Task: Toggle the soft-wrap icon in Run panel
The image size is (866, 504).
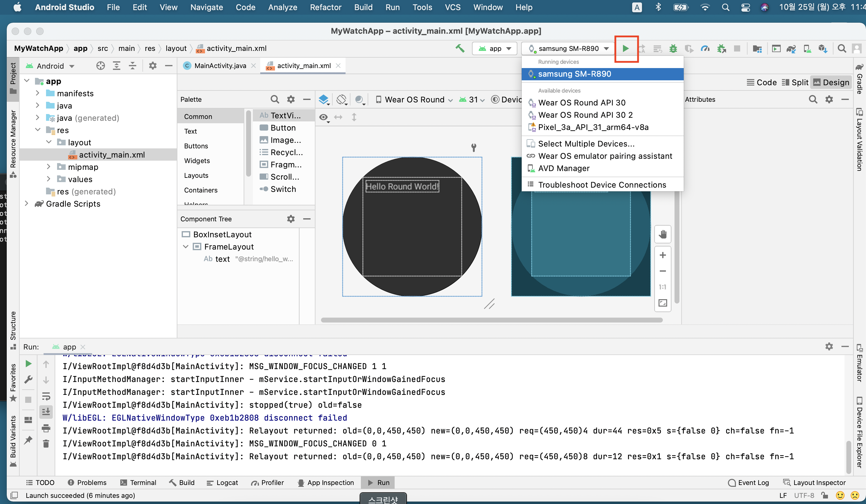Action: [46, 396]
